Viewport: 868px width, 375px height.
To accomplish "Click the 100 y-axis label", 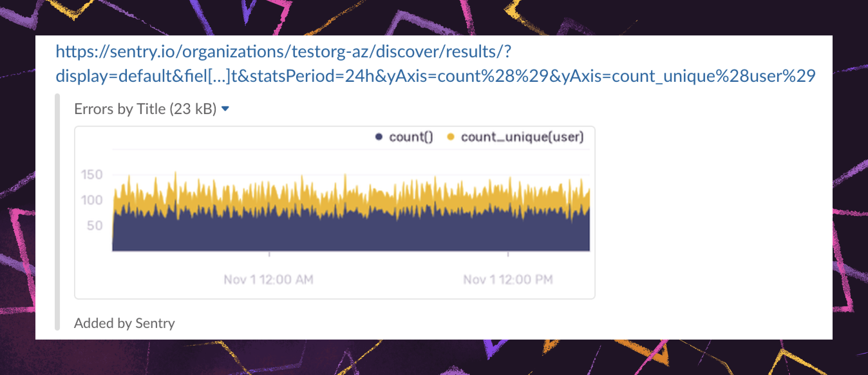I will (x=92, y=200).
